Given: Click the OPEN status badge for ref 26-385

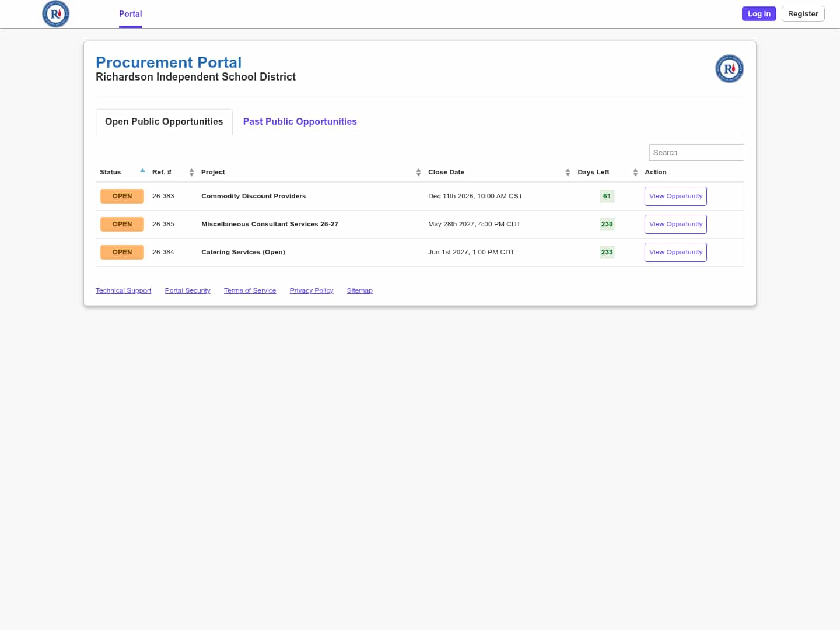Looking at the screenshot, I should [x=123, y=224].
